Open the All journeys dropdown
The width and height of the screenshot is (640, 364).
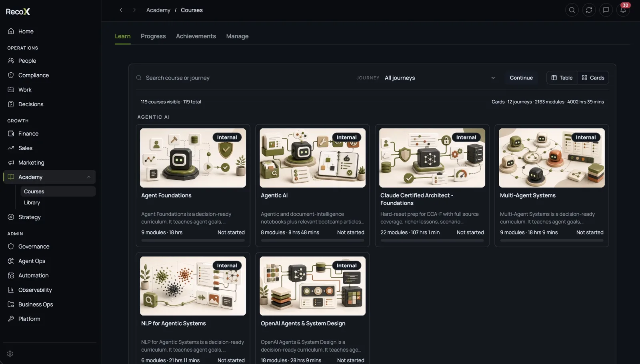[440, 78]
